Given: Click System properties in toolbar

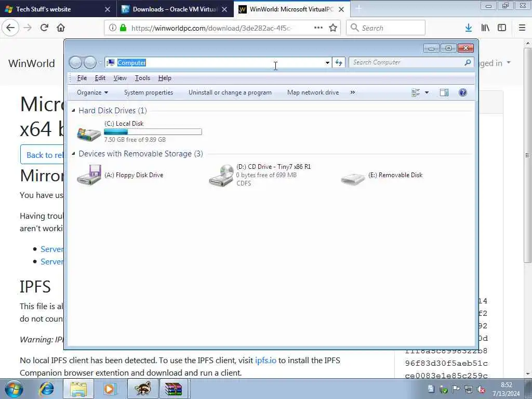Looking at the screenshot, I should tap(149, 92).
